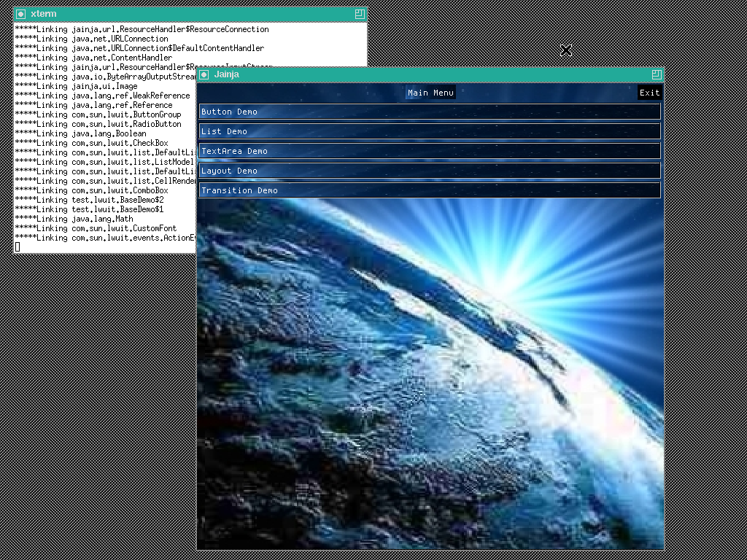Click xterm line 'Linking com.sun.lwuit.CheckBox'

[91, 144]
